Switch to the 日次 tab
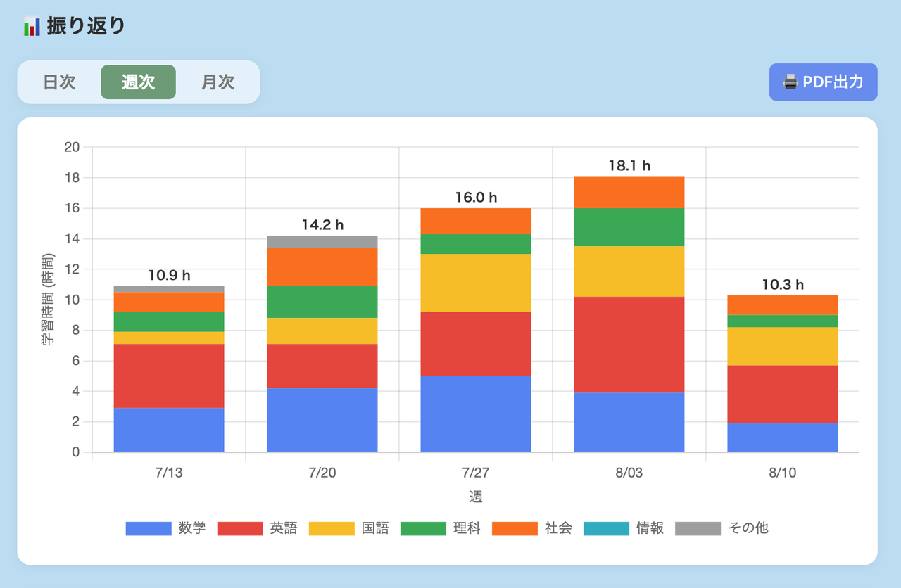Screen dimensions: 901x588 [59, 82]
